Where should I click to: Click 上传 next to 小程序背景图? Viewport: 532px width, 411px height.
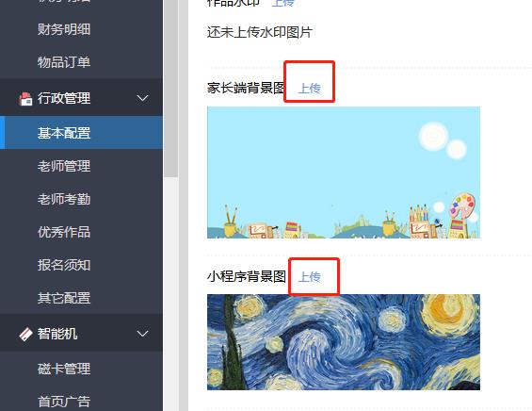point(310,276)
